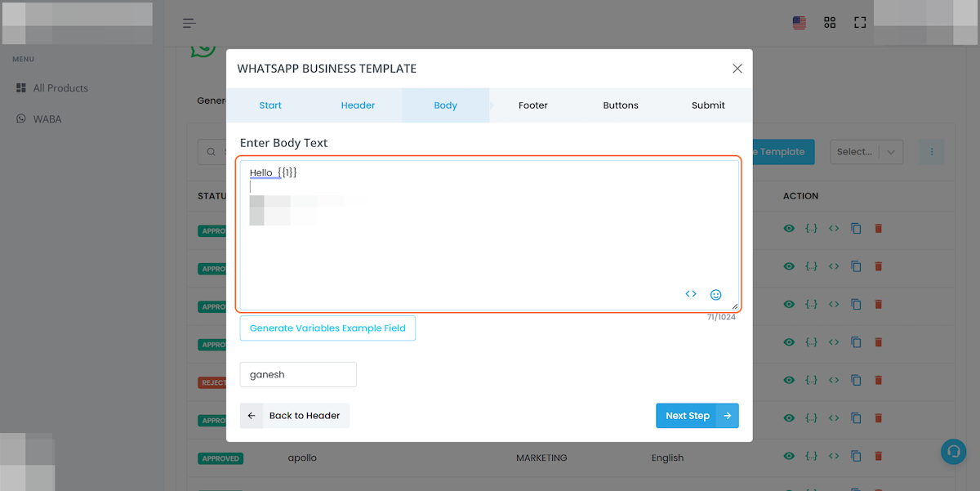Screen dimensions: 980x491
Task: Go to the Start step tab
Action: point(270,105)
